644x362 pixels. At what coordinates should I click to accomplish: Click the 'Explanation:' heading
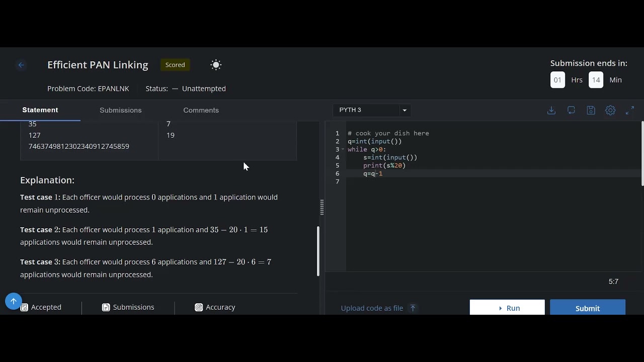click(x=47, y=180)
